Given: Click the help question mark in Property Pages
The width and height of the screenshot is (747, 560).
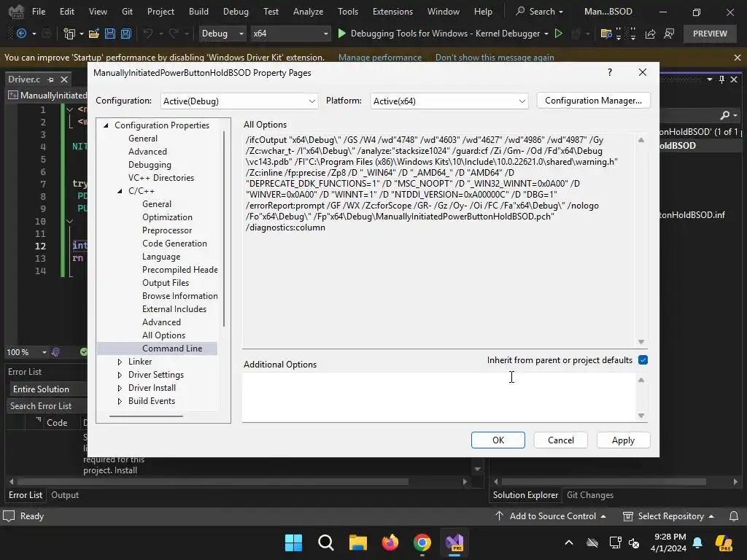Looking at the screenshot, I should pyautogui.click(x=609, y=72).
